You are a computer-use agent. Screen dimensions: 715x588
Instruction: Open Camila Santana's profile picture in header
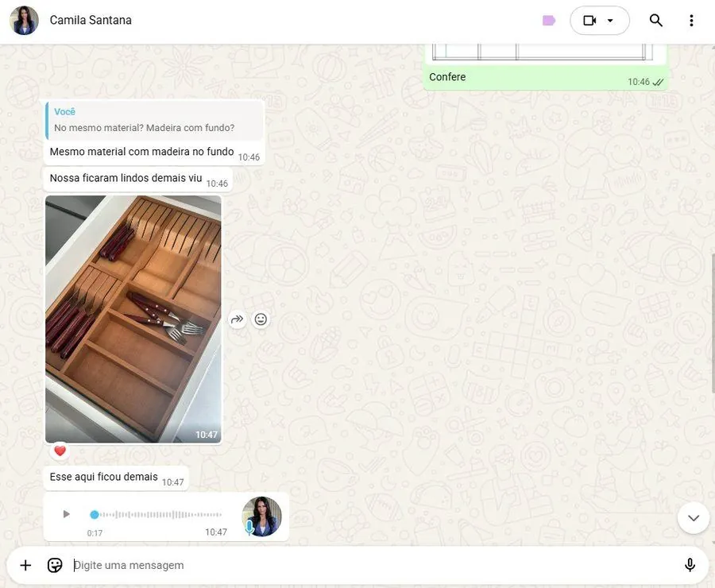point(24,21)
